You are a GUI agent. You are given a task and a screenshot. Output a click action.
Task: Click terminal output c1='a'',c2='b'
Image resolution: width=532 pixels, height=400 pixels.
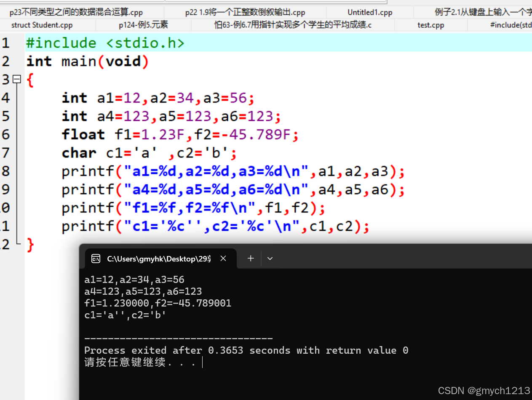126,315
